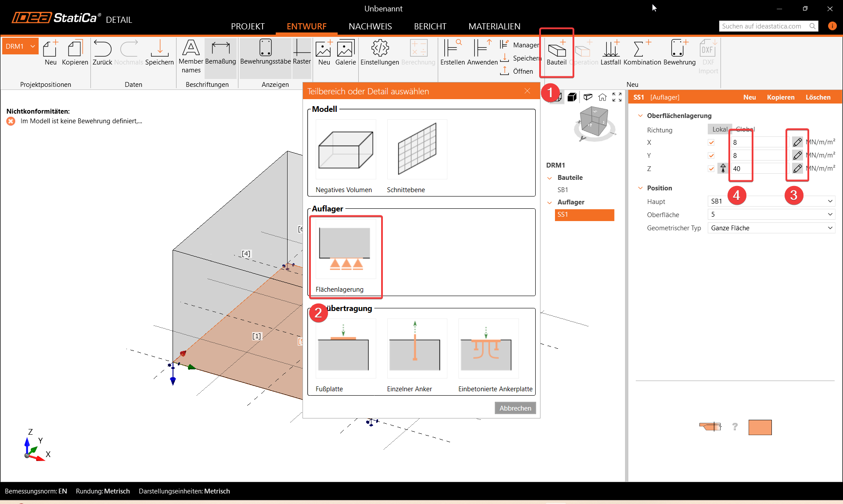Toggle the Y direction checkbox
This screenshot has width=843, height=504.
pos(711,155)
